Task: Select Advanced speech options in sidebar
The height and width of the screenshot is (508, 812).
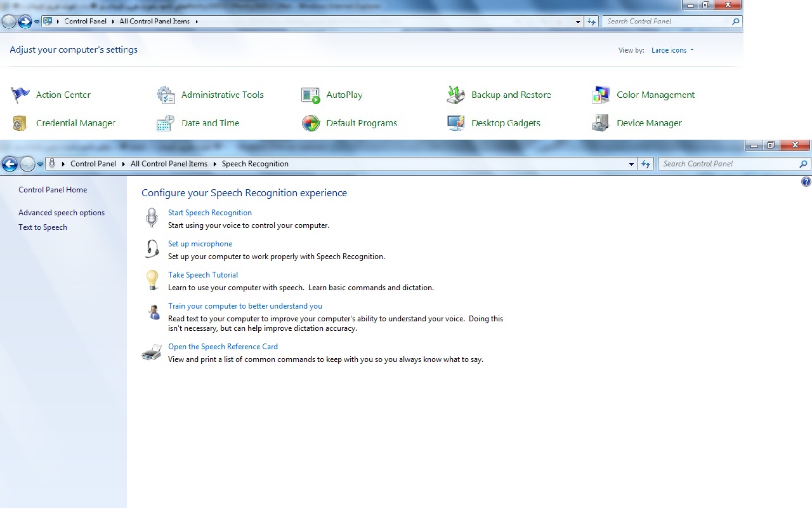Action: coord(62,213)
